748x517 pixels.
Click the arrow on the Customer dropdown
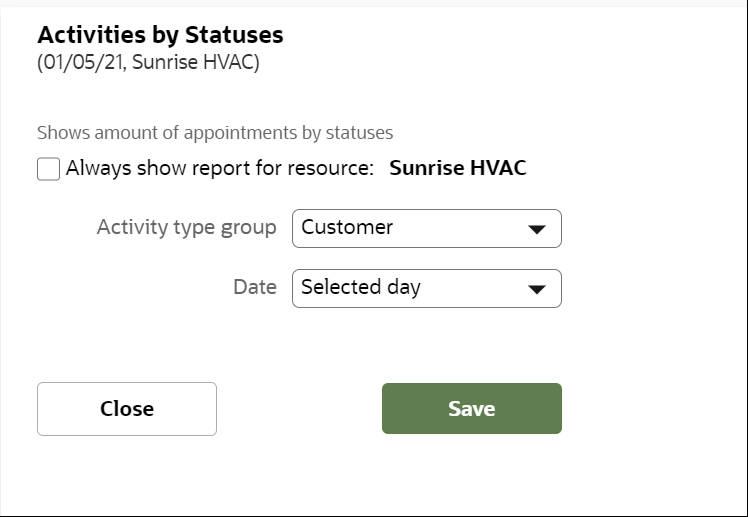pos(537,229)
